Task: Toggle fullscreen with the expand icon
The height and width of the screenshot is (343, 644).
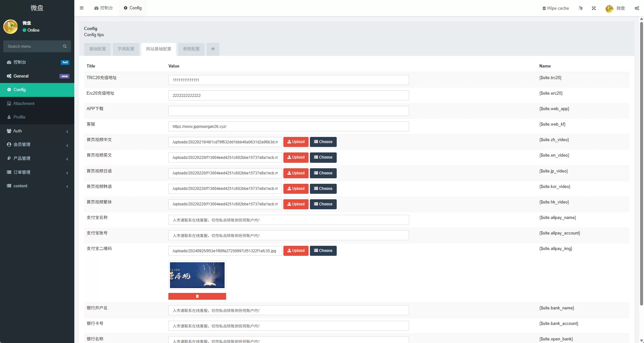Action: 594,8
